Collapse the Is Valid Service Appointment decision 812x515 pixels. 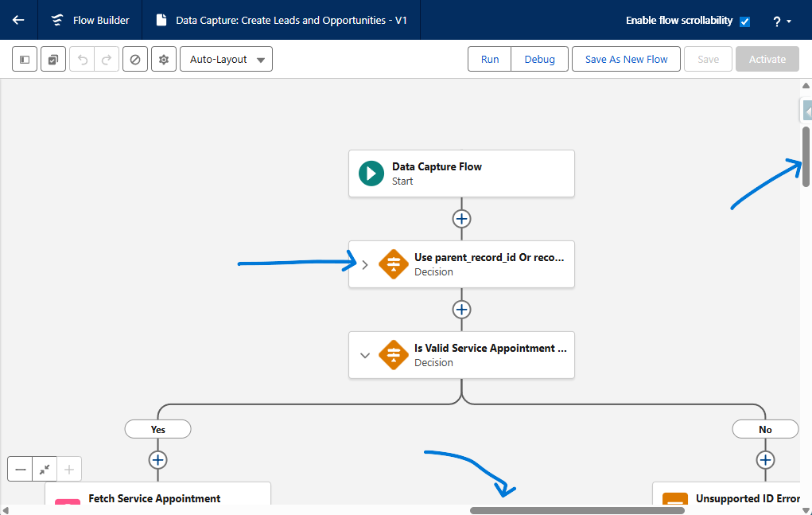(365, 356)
